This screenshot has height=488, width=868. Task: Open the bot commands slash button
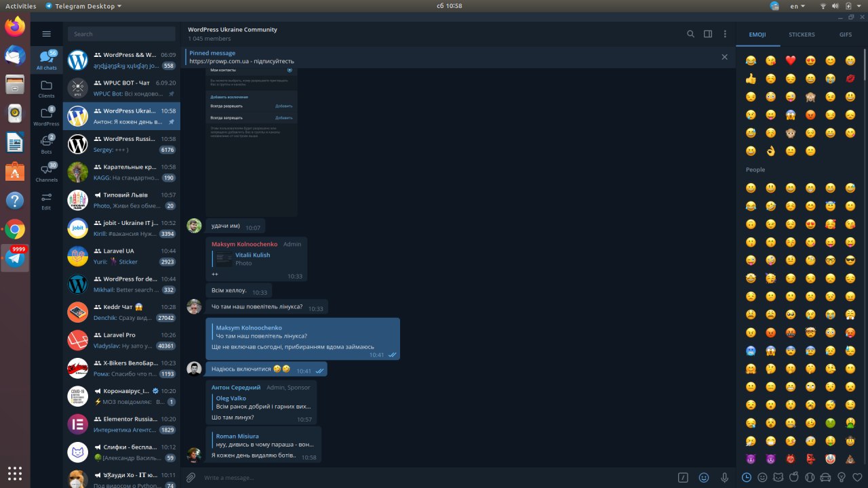[684, 478]
